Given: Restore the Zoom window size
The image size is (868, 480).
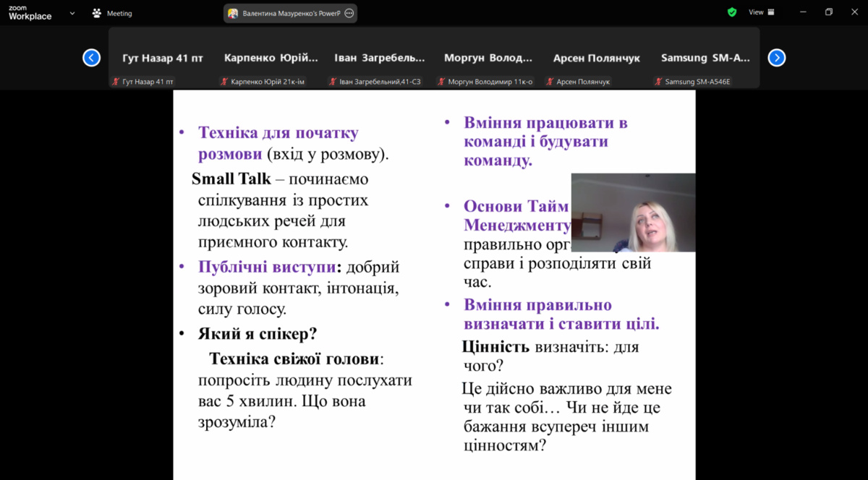Looking at the screenshot, I should pos(829,12).
